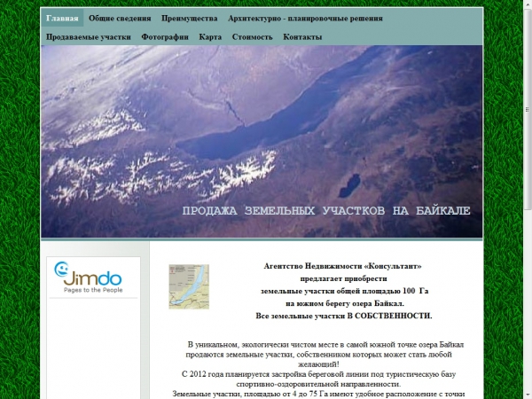Open the Карта menu item
This screenshot has height=399, width=532.
pyautogui.click(x=210, y=37)
